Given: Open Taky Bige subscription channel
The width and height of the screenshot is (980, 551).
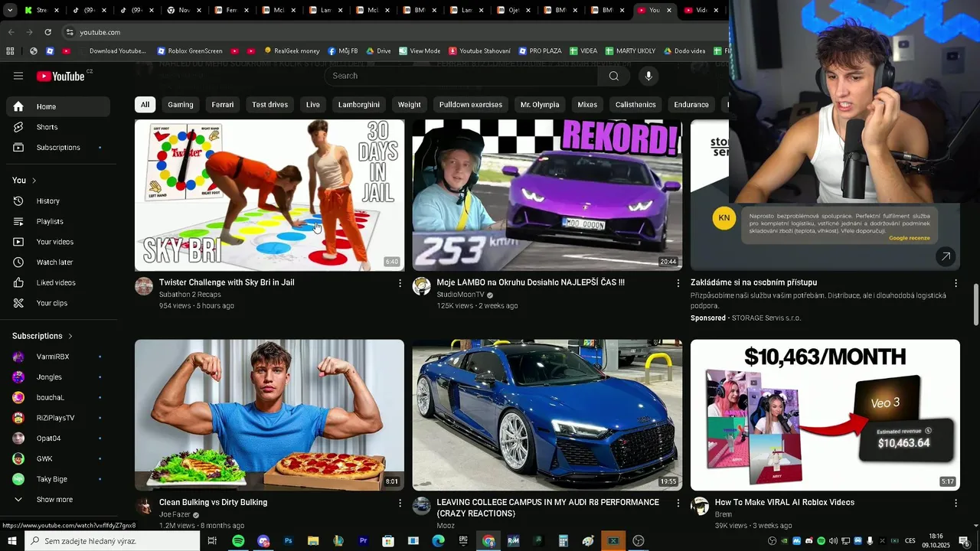Looking at the screenshot, I should [x=58, y=479].
